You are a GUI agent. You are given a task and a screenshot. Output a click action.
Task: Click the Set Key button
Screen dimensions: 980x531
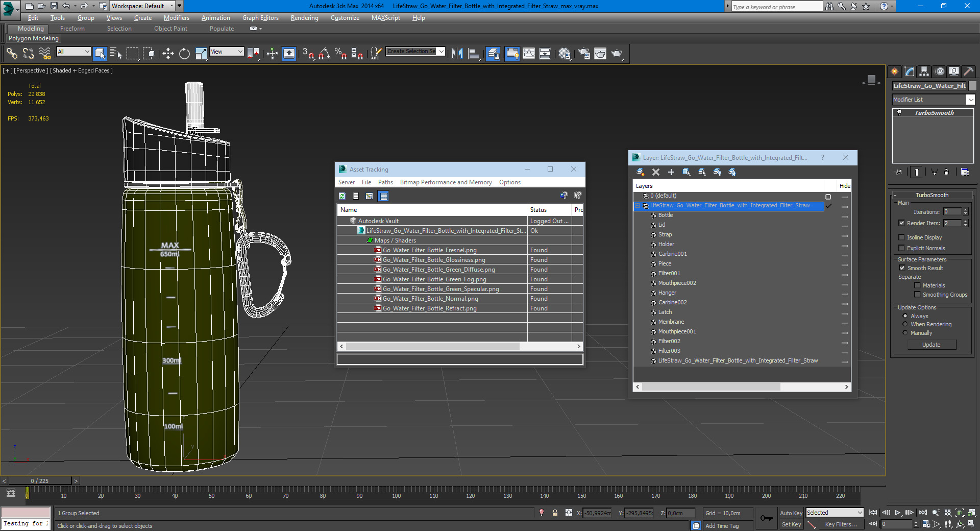point(791,524)
